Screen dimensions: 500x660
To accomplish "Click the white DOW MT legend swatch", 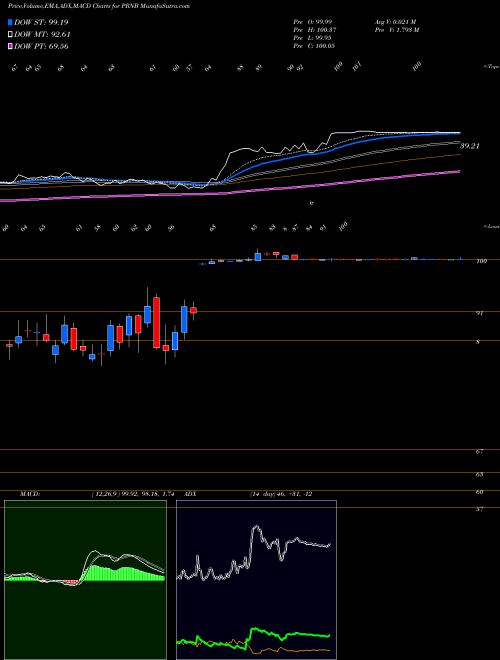I will click(x=10, y=35).
